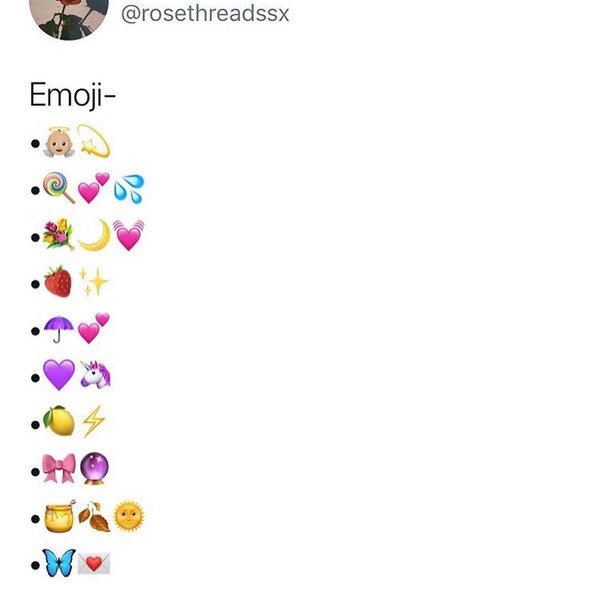Click the dizzy star emoji
This screenshot has width=600, height=600.
[94, 145]
